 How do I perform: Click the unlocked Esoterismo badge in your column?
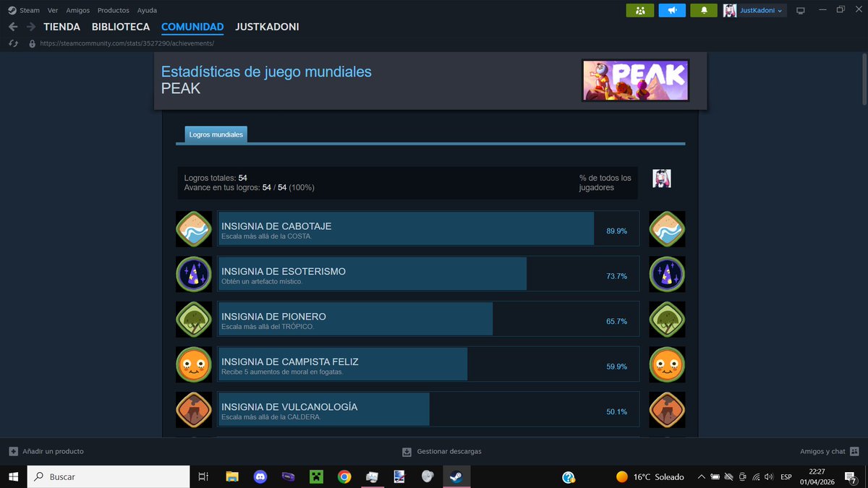(x=667, y=274)
